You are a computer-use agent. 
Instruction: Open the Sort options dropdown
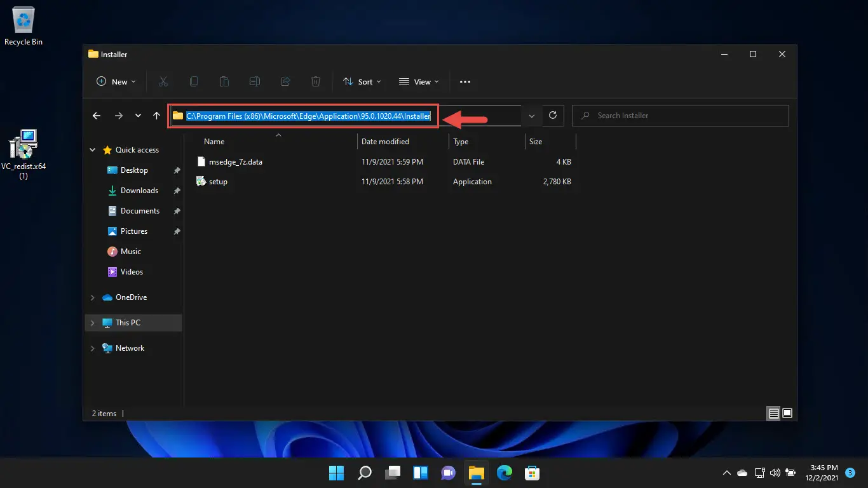pyautogui.click(x=362, y=81)
